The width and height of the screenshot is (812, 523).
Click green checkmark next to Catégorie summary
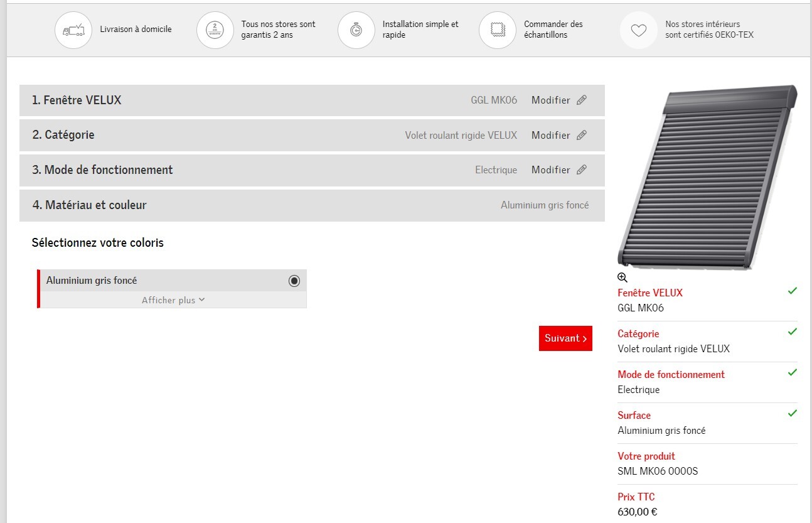click(x=793, y=332)
